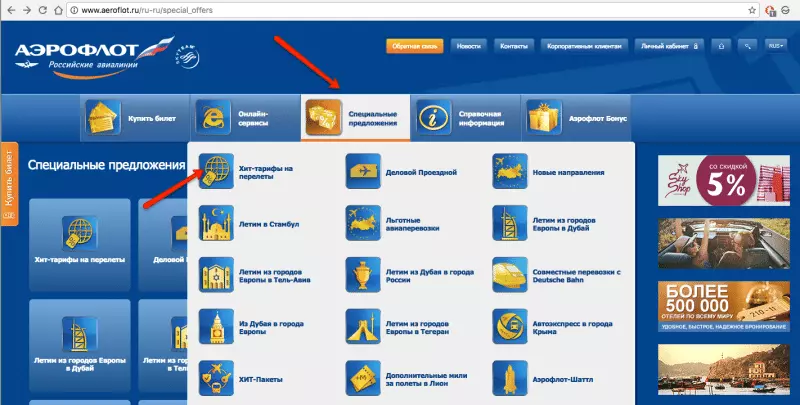Open the Хит-тарифы на перелеты page card
The height and width of the screenshot is (405, 800).
pos(80,245)
